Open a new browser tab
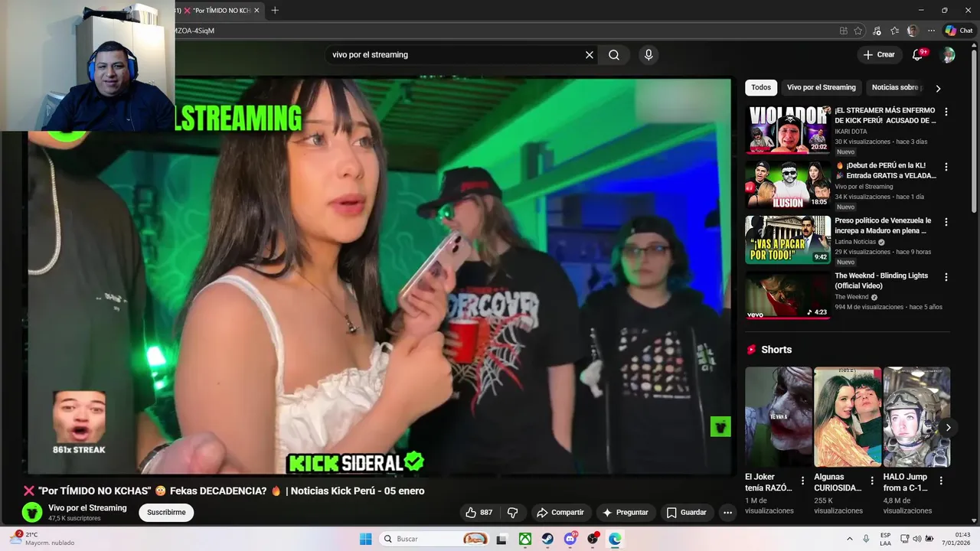The height and width of the screenshot is (551, 980). pos(275,10)
